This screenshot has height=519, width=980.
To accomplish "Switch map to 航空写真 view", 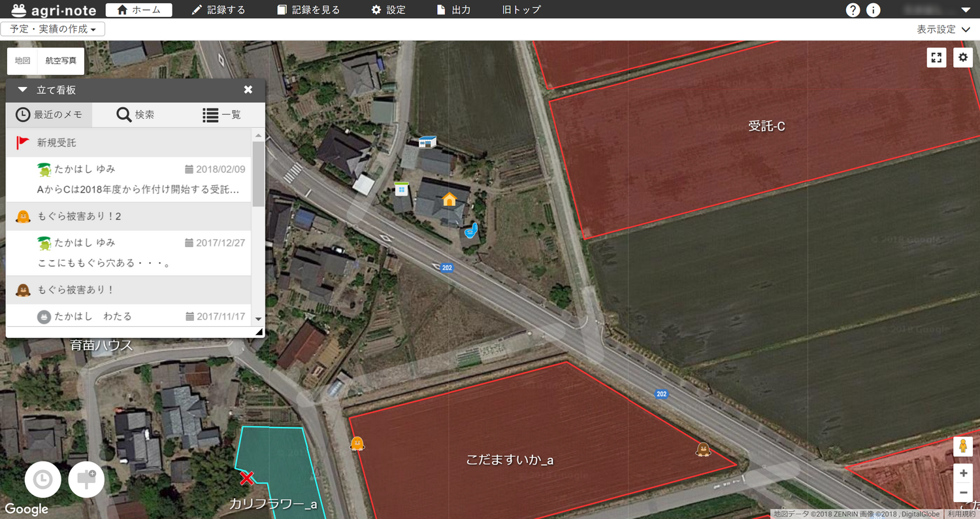I will point(61,60).
